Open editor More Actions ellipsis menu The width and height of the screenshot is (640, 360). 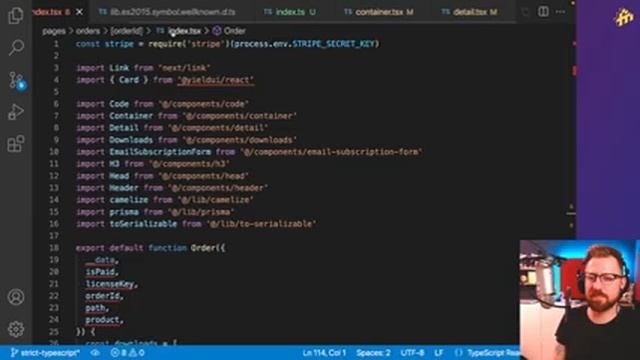(x=561, y=12)
